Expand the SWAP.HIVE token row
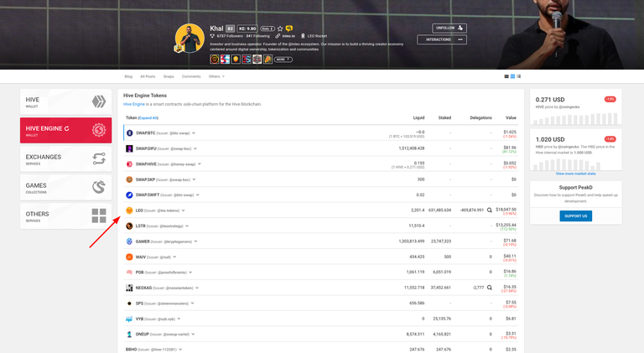This screenshot has width=644, height=353. point(200,164)
